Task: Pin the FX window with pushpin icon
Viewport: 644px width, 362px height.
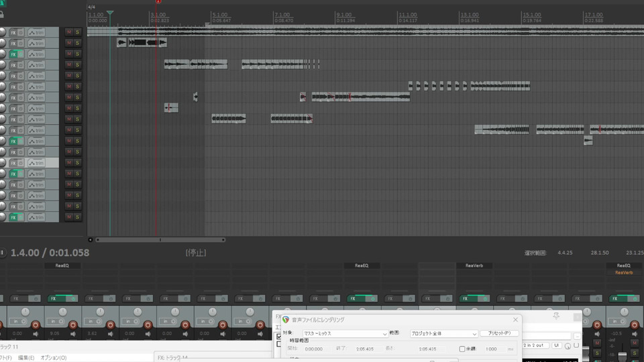Action: pyautogui.click(x=556, y=316)
